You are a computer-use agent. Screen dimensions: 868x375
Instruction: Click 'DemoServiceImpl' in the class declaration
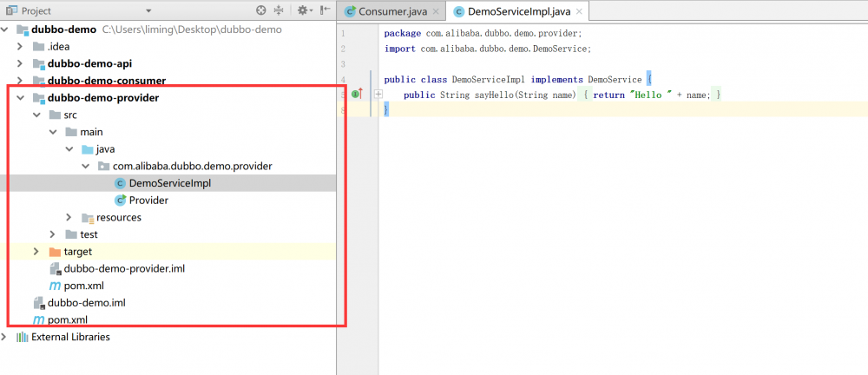[489, 80]
